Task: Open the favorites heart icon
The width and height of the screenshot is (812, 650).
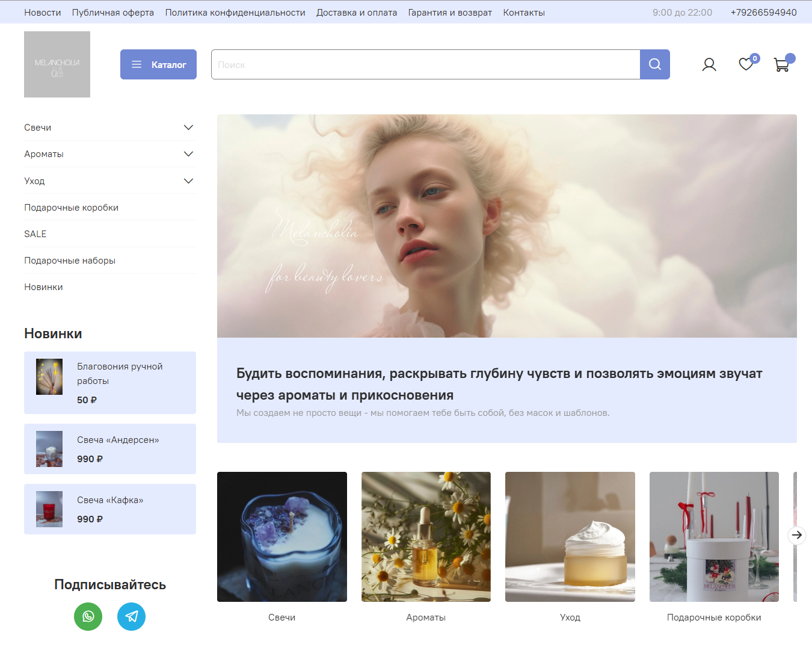Action: pos(746,64)
